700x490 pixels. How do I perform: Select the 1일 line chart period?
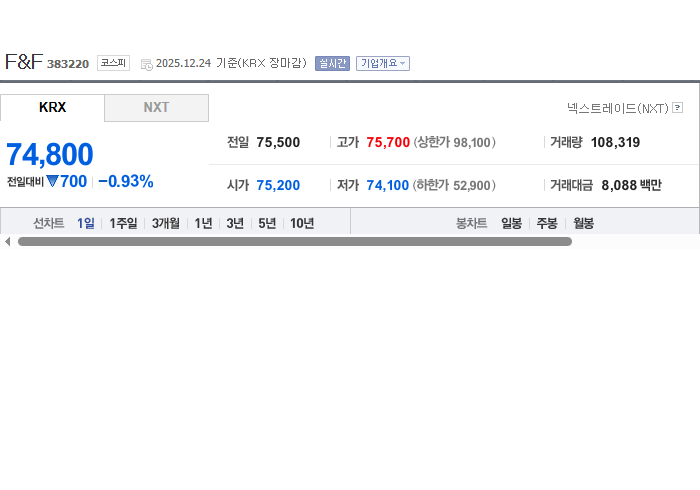pos(86,223)
